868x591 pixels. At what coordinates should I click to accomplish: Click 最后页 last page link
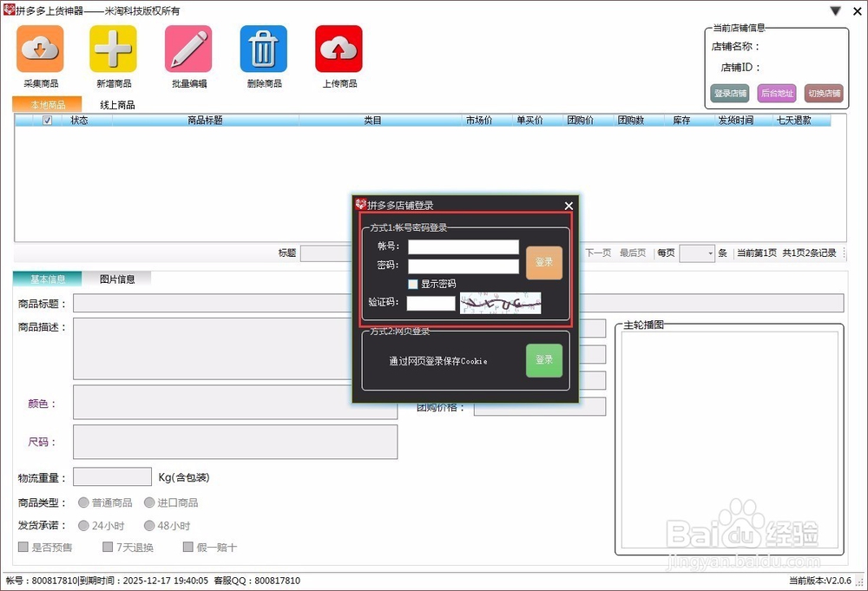point(633,253)
